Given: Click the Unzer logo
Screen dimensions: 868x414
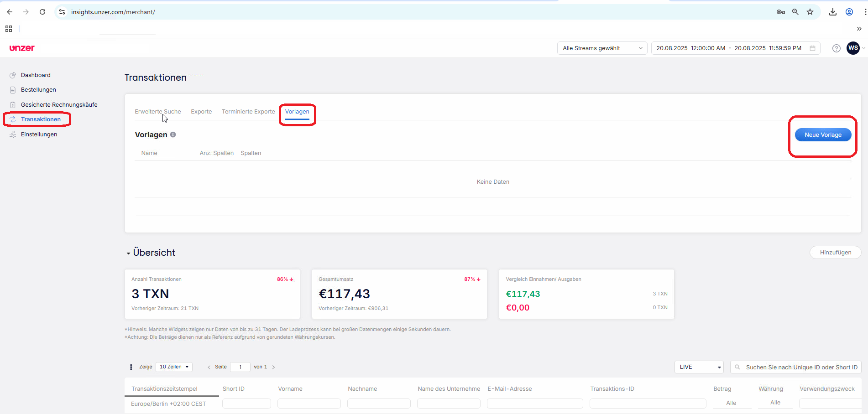Looking at the screenshot, I should click(x=22, y=48).
